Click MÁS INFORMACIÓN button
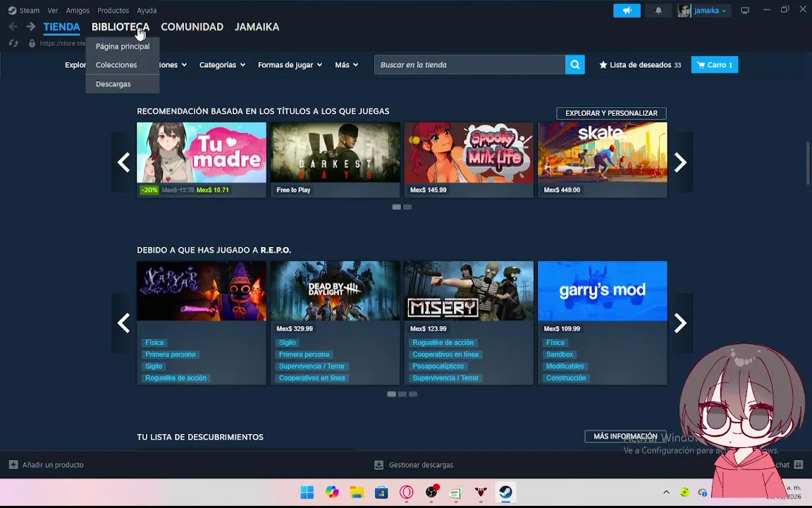 tap(625, 437)
